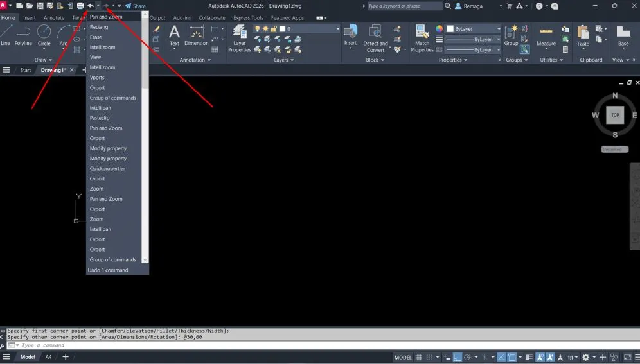Switch to the Express Tools ribbon tab
The image size is (640, 364).
248,18
